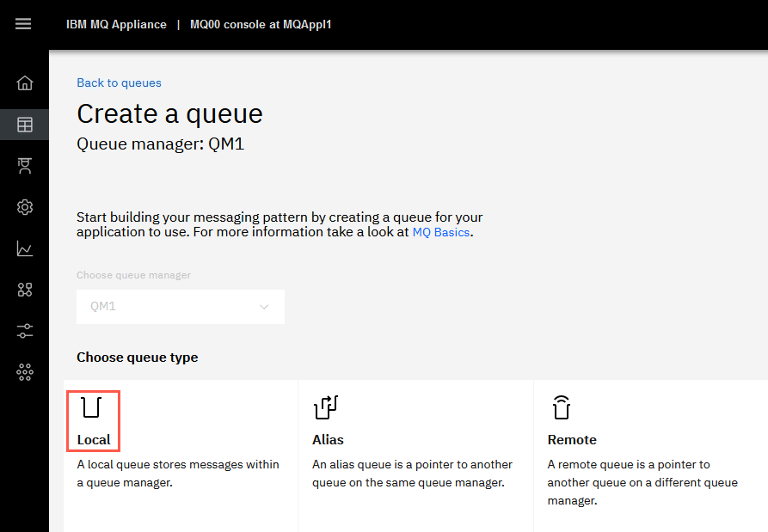Viewport: 768px width, 532px height.
Task: Click the local queue description text
Action: coord(178,474)
